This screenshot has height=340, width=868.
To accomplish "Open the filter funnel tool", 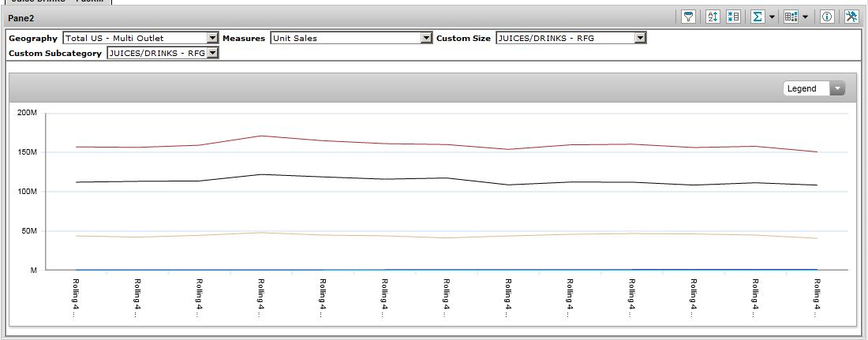I will tap(689, 17).
